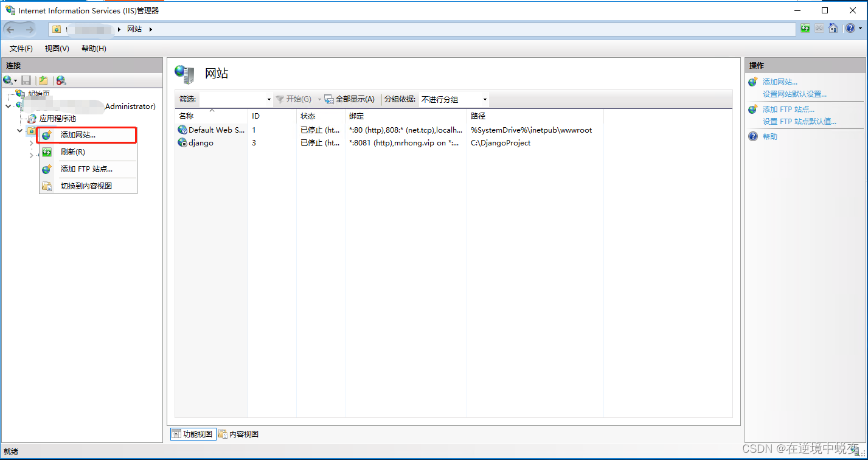Click the gray stop loading icon
The height and width of the screenshot is (460, 868).
(819, 29)
